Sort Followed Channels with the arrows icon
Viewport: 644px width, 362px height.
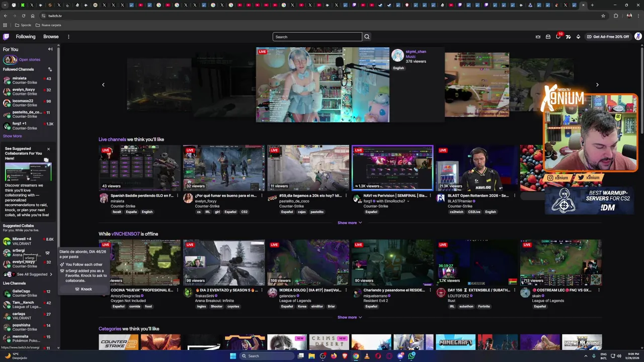point(50,69)
